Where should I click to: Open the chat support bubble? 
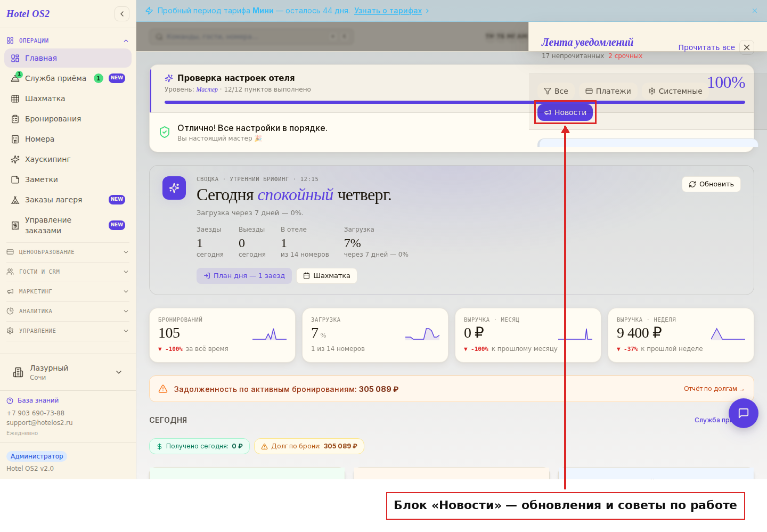(x=744, y=413)
